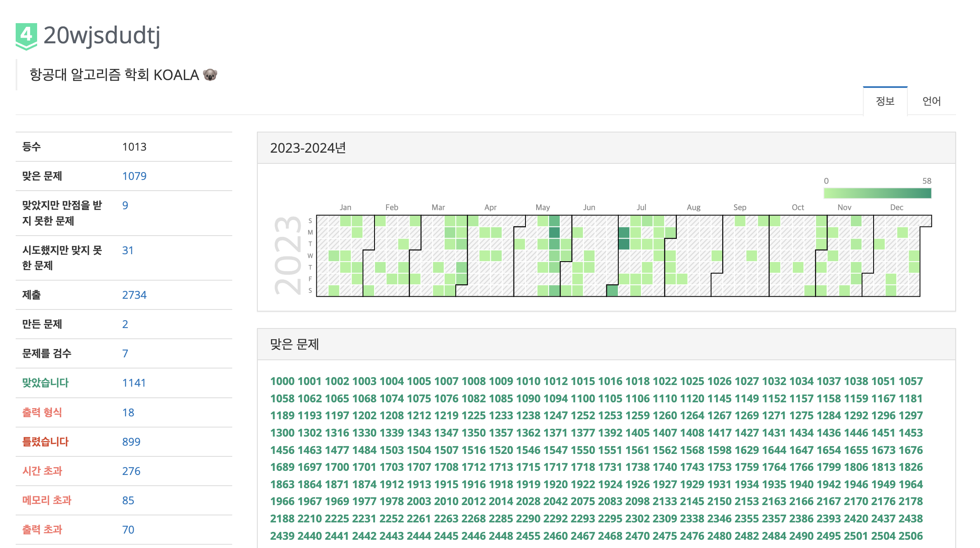Switch to the 정보 tab
The width and height of the screenshot is (980, 548).
coord(885,101)
